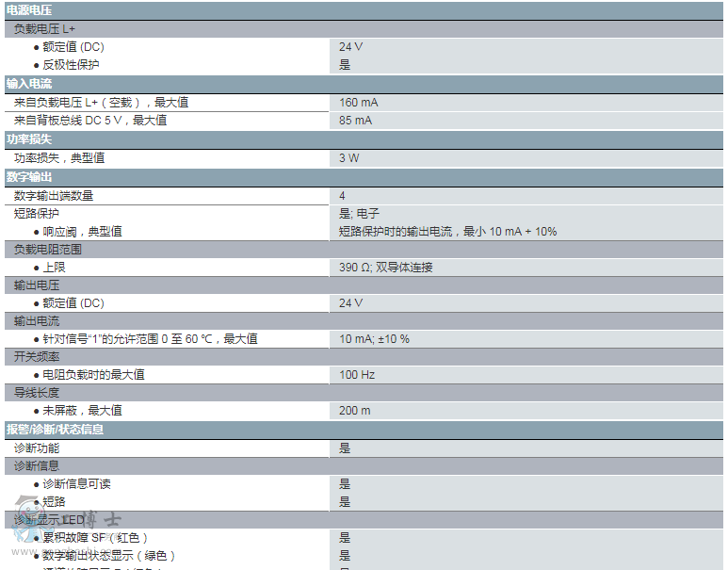Click the 数字输出状态显示（绿色）row label
728x570 pixels.
click(109, 556)
